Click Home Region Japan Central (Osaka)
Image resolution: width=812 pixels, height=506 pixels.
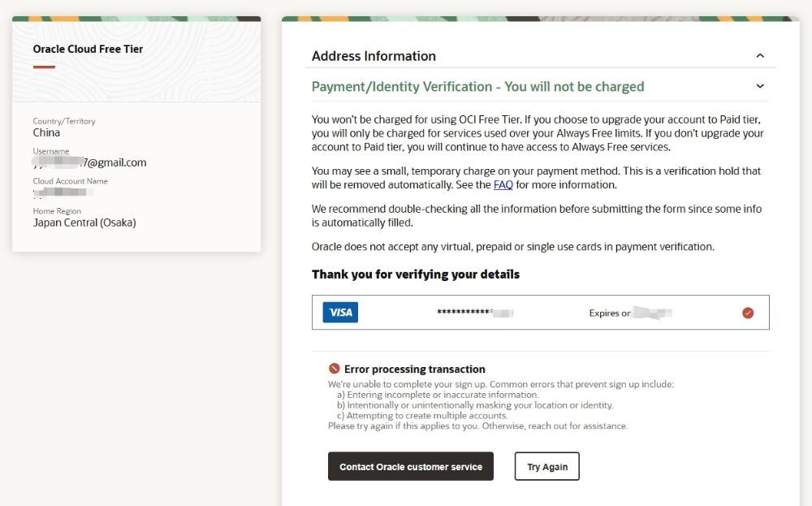(x=84, y=223)
